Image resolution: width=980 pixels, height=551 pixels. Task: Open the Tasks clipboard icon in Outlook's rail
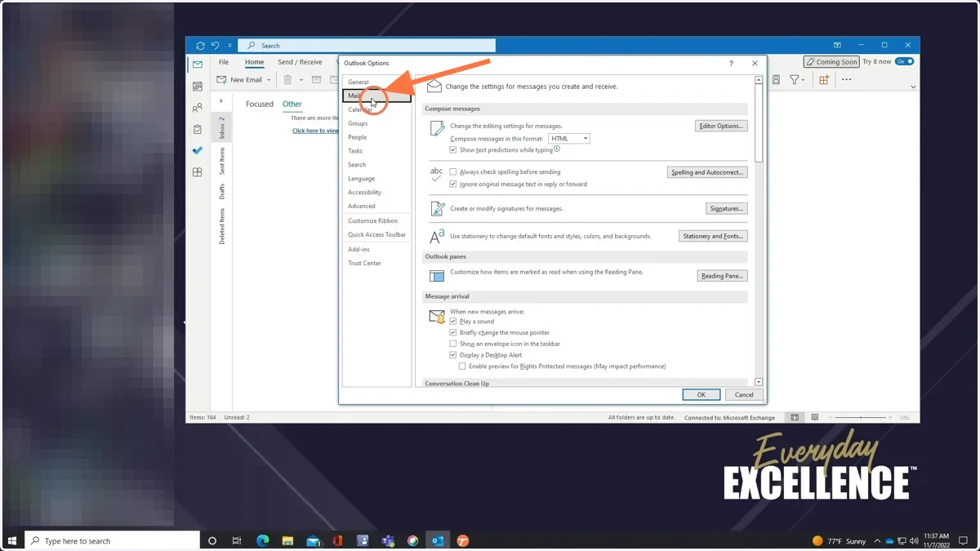point(198,129)
